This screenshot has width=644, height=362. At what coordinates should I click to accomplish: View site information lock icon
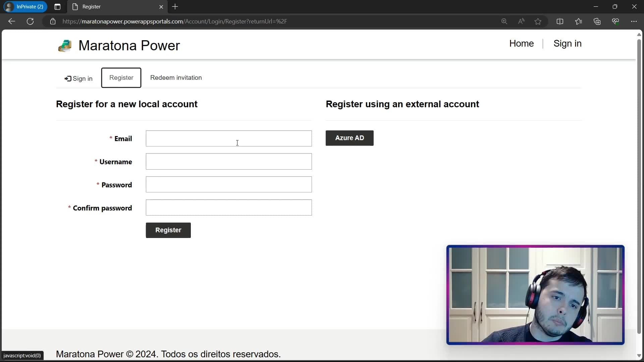click(x=53, y=21)
